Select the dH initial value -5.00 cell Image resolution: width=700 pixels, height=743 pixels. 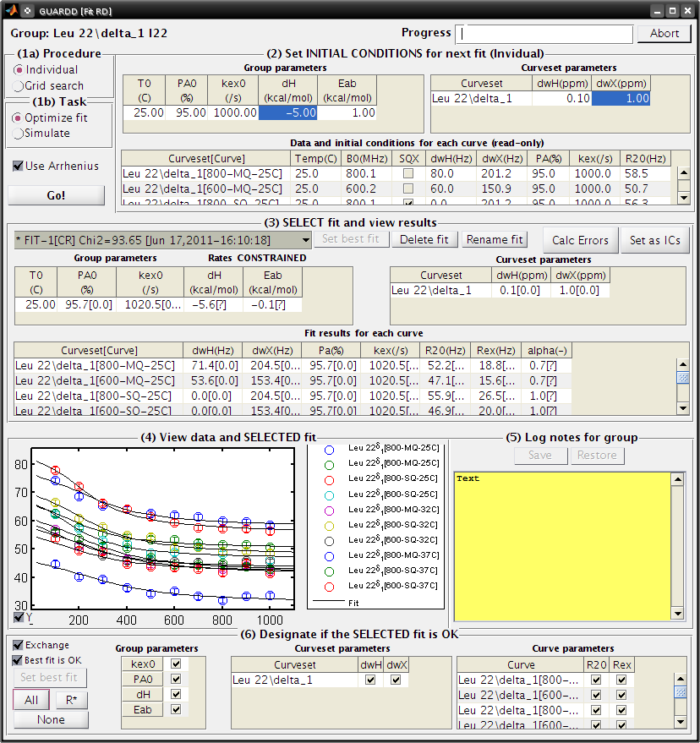point(288,112)
